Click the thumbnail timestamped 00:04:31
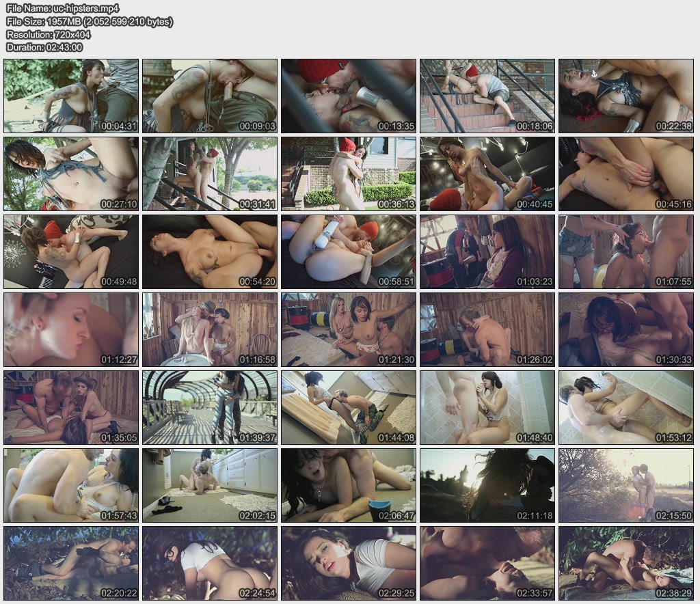 click(71, 96)
